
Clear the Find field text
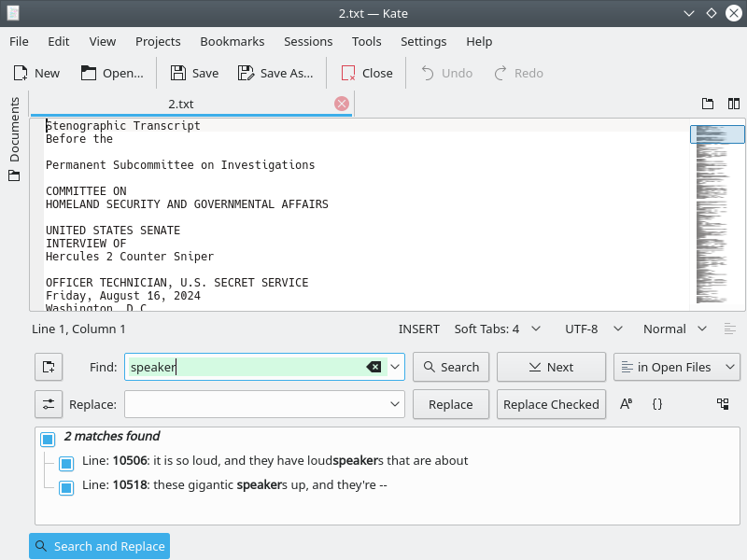pos(374,367)
